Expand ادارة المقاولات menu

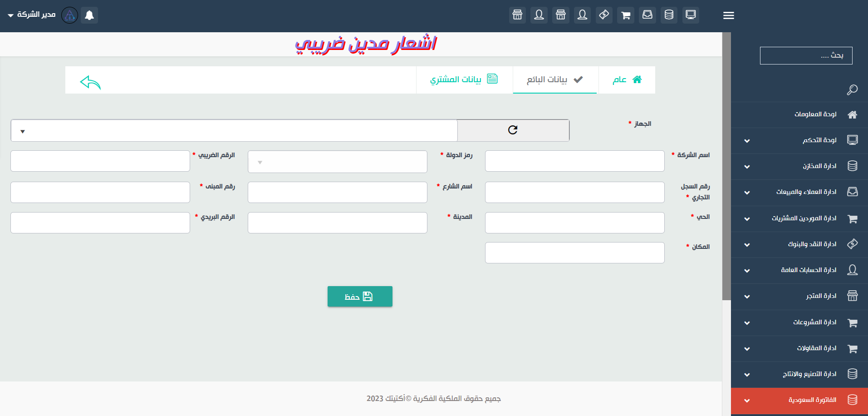(x=799, y=348)
